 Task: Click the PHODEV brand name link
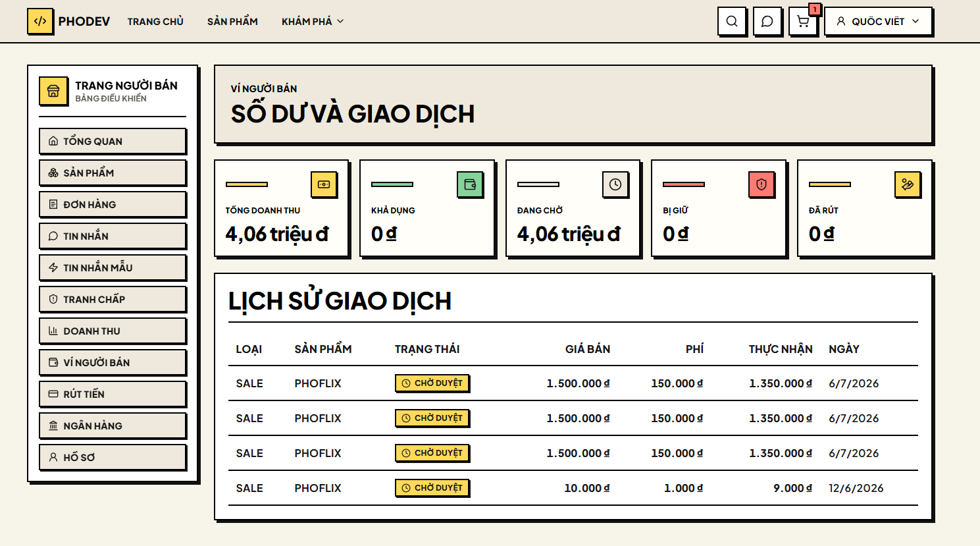(x=84, y=21)
